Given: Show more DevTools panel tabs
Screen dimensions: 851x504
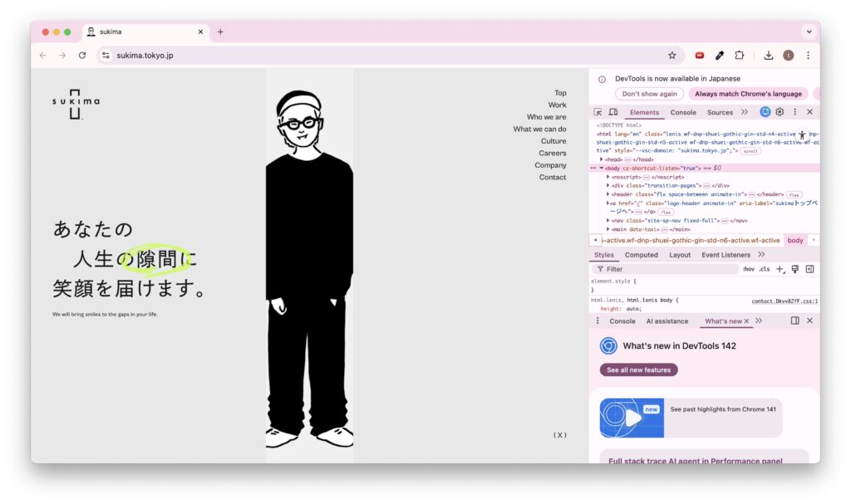Looking at the screenshot, I should (744, 112).
